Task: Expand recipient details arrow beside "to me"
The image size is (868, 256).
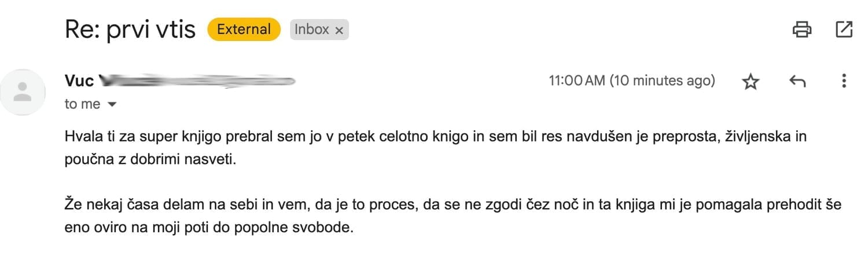Action: (112, 105)
